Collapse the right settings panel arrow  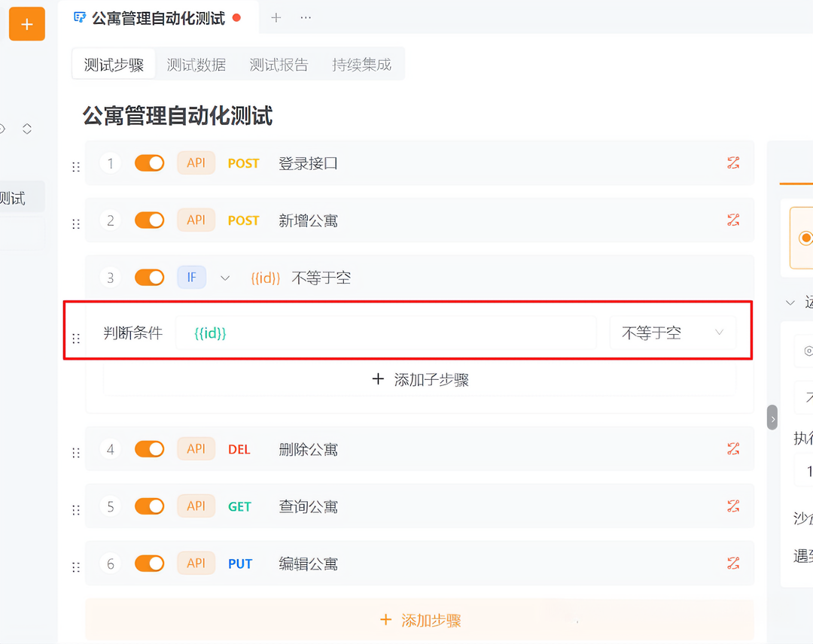coord(772,418)
